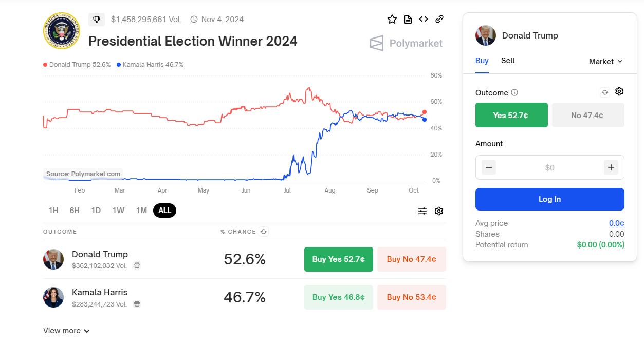The width and height of the screenshot is (644, 344).
Task: Expand the View more section
Action: pyautogui.click(x=67, y=331)
